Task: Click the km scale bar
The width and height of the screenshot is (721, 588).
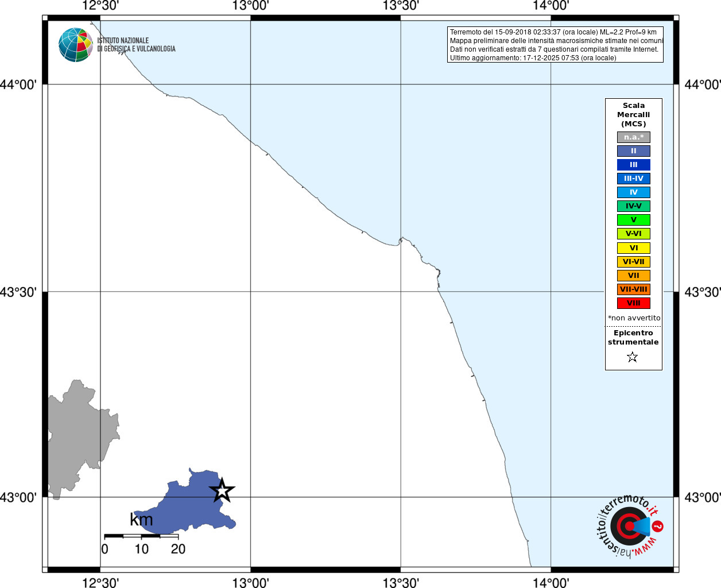Action: pyautogui.click(x=141, y=536)
